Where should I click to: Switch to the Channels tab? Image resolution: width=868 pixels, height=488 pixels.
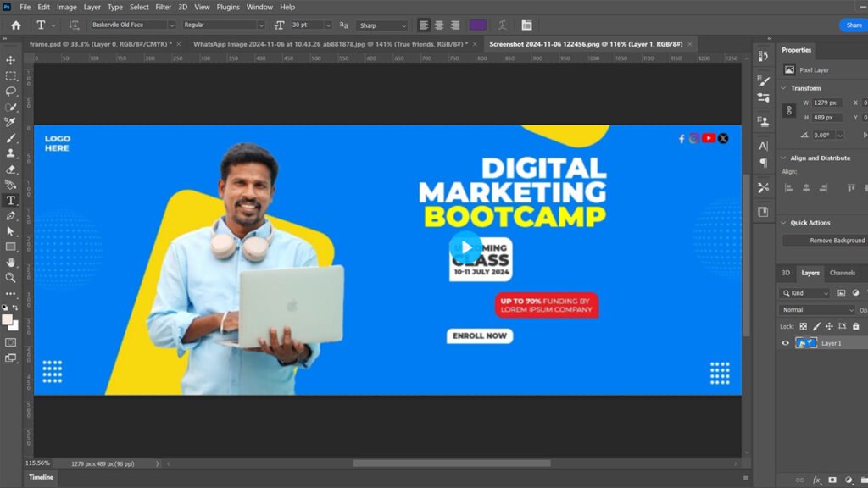[842, 273]
